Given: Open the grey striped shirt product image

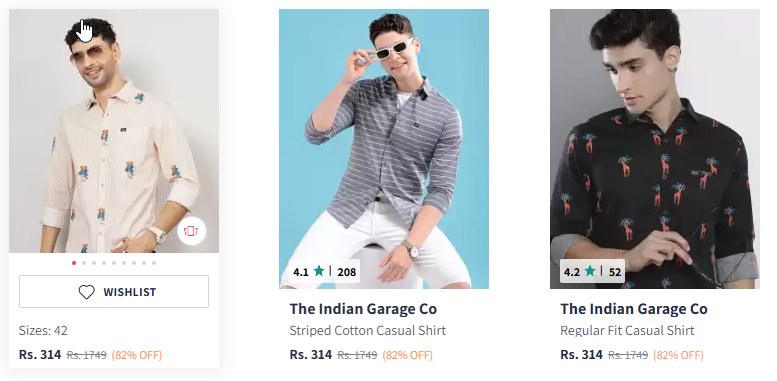Looking at the screenshot, I should pyautogui.click(x=384, y=149).
